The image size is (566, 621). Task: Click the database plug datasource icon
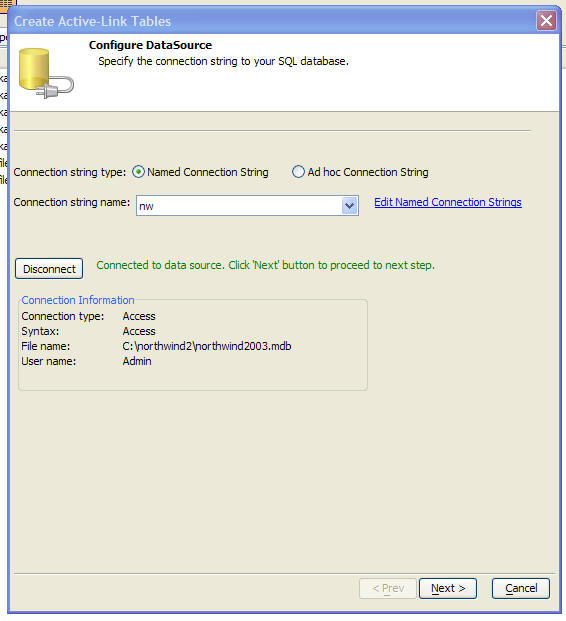(x=46, y=73)
